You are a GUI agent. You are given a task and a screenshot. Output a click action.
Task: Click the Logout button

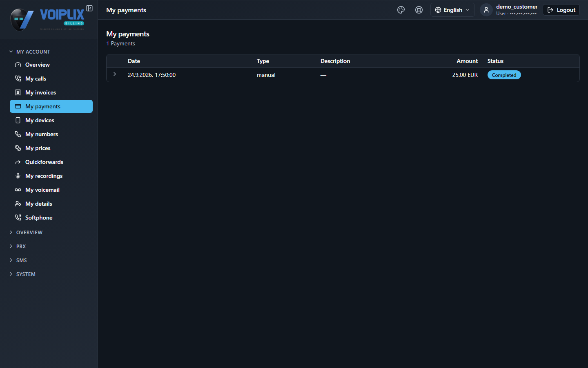click(x=561, y=10)
